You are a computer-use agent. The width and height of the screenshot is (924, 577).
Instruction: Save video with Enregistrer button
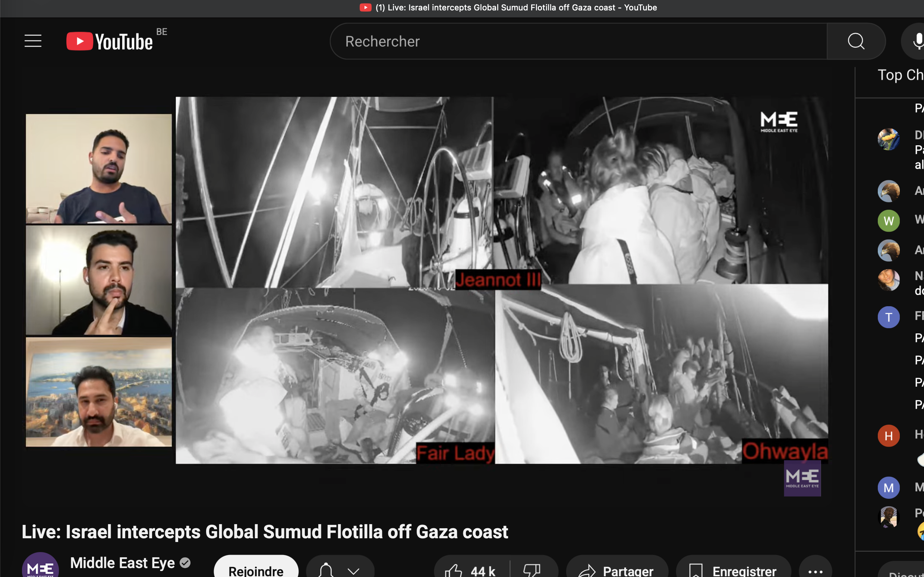click(733, 571)
